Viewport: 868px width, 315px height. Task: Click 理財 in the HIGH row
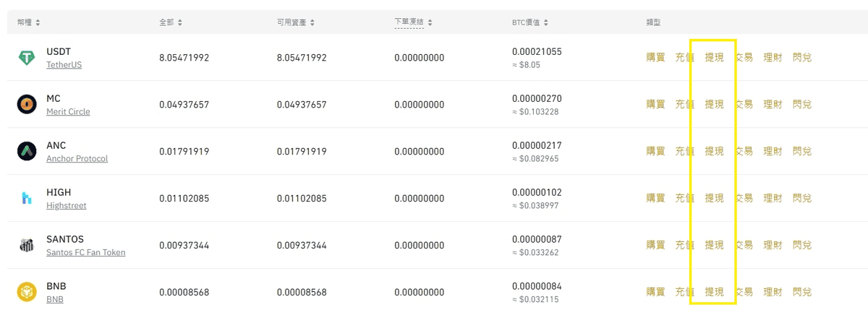[x=773, y=199]
